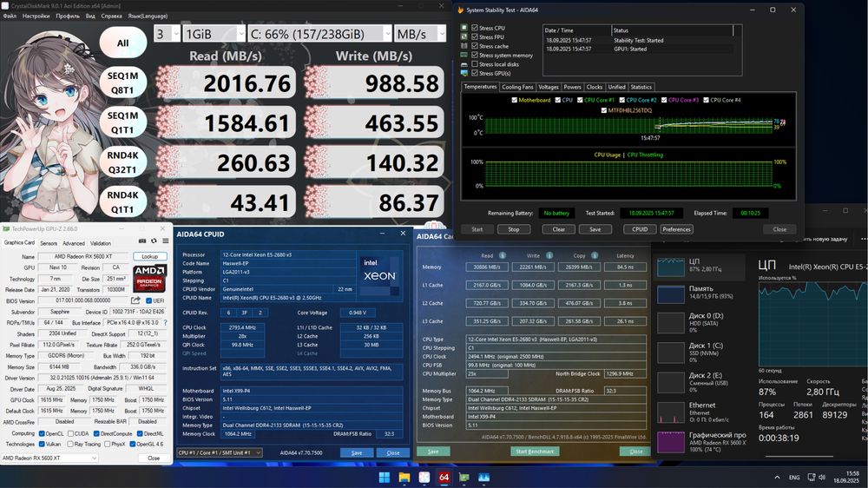Select Ethernet in Task Manager sidebar
This screenshot has height=488, width=868.
[x=700, y=412]
